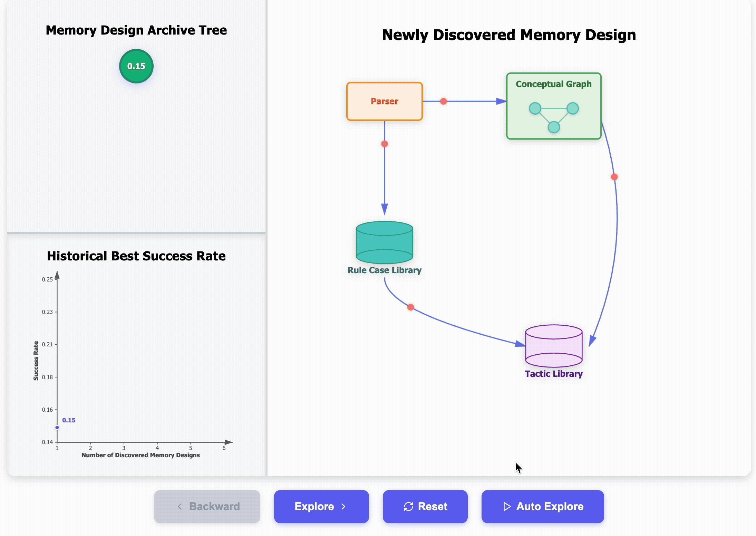This screenshot has height=536, width=756.
Task: Switch to the Historical Best Success Rate panel
Action: click(x=136, y=256)
